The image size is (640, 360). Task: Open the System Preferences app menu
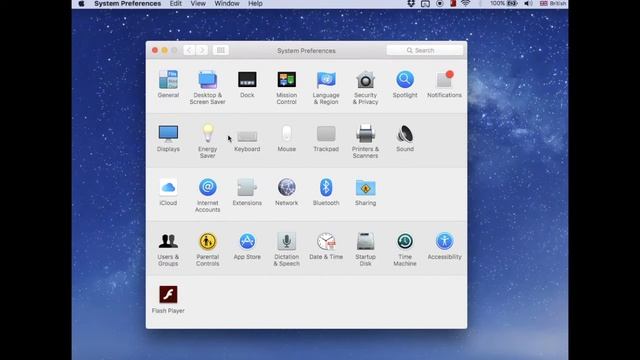pos(127,4)
